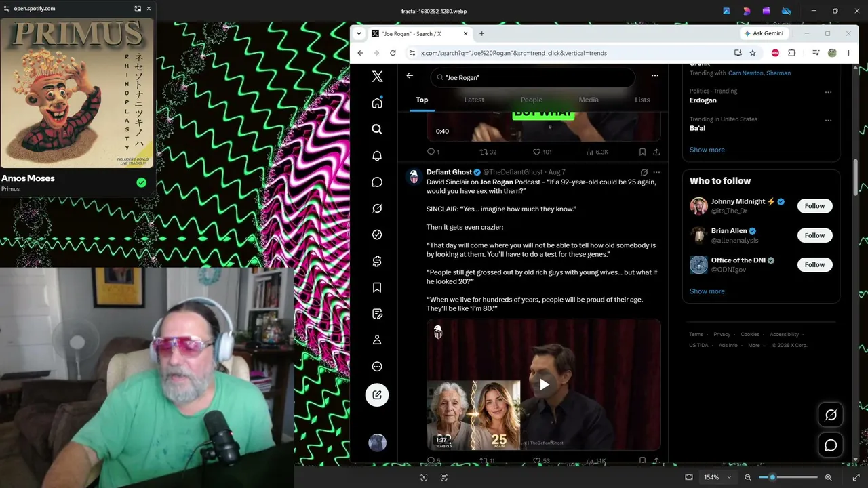
Task: Play the Defiant Ghost video
Action: (x=544, y=385)
